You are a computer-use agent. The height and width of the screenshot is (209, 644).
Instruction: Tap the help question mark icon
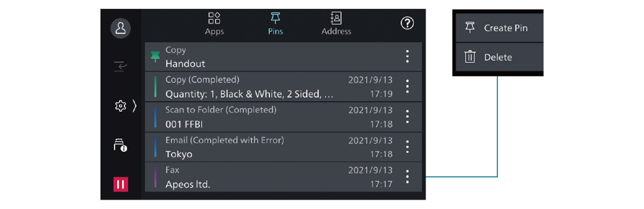(x=407, y=23)
